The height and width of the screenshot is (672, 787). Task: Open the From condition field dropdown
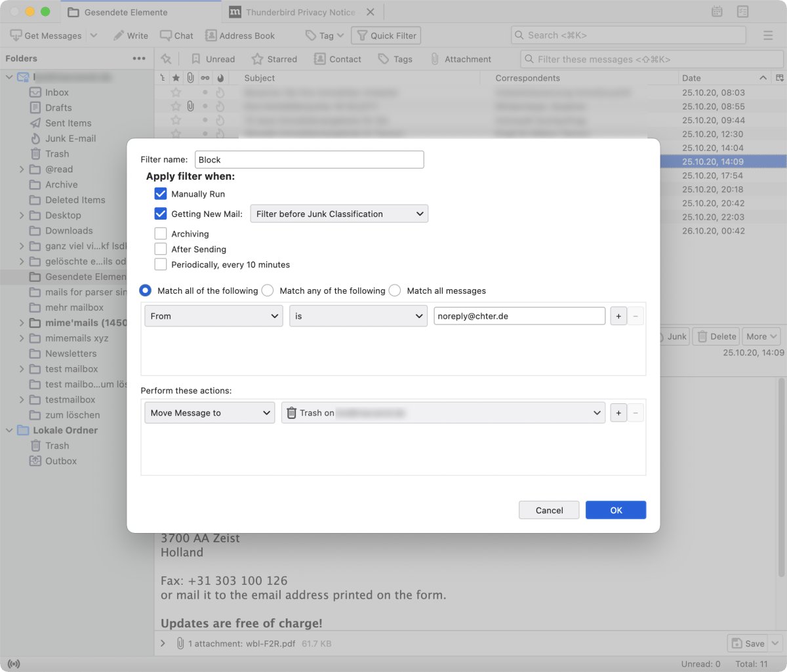[x=214, y=316]
